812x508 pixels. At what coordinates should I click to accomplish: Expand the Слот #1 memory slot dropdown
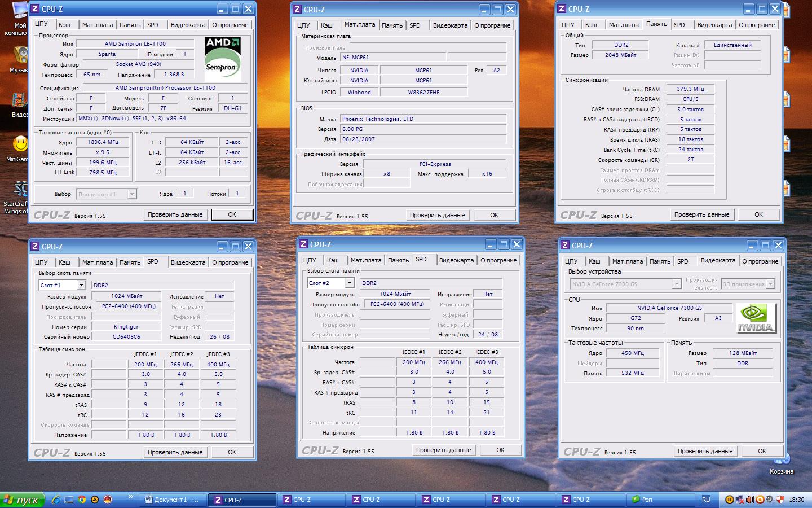coord(81,286)
